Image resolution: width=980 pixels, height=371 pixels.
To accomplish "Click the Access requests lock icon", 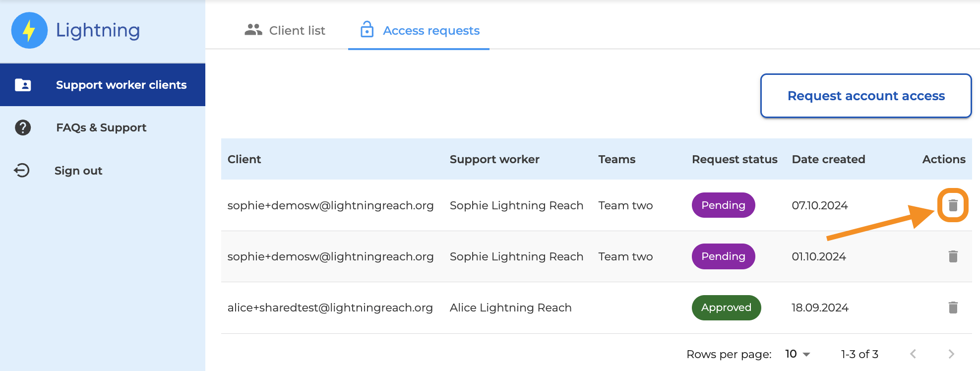I will (367, 30).
